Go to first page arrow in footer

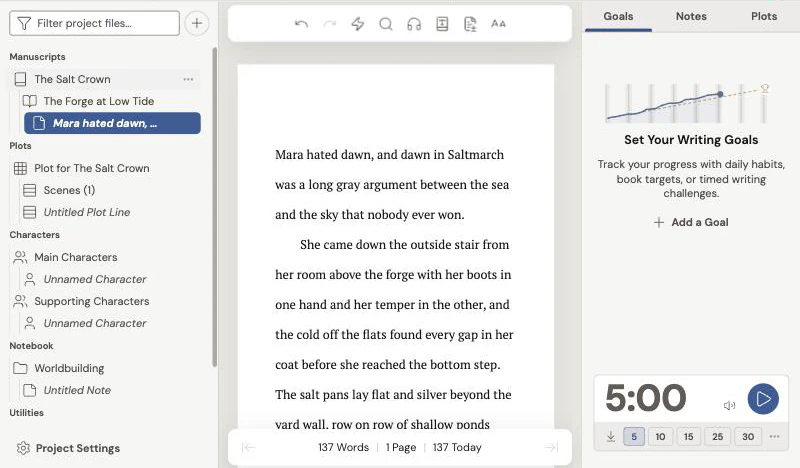[248, 448]
